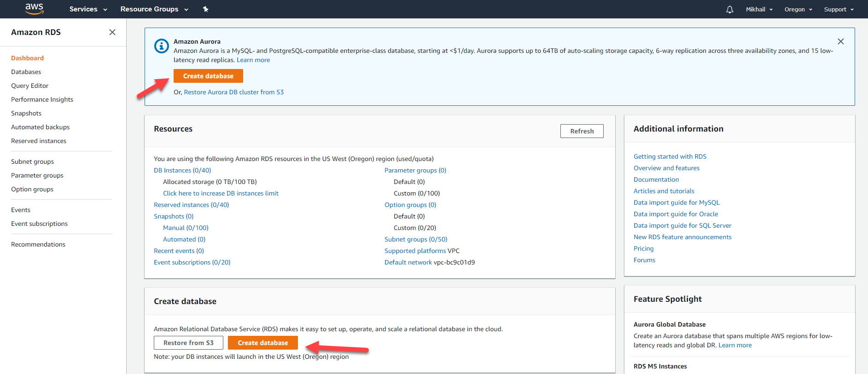
Task: Open Recent events (0) link
Action: [x=179, y=251]
